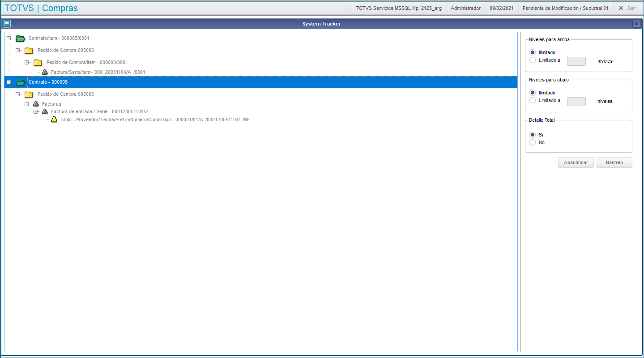The width and height of the screenshot is (644, 358).
Task: Choose Si for Detalle Total
Action: [x=533, y=135]
